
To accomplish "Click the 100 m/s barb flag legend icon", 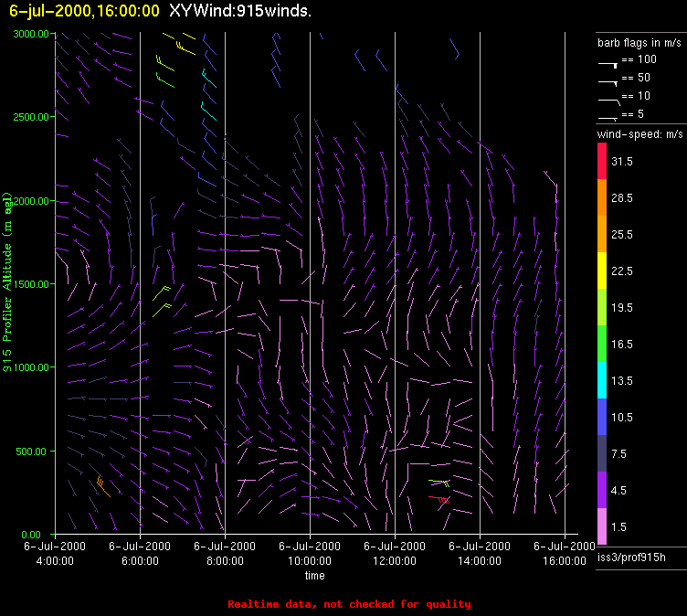I will 608,65.
